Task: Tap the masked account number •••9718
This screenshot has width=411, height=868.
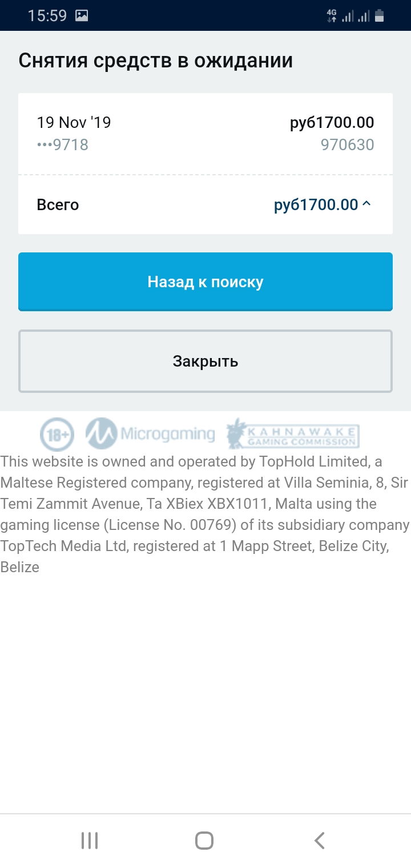Action: (x=63, y=145)
